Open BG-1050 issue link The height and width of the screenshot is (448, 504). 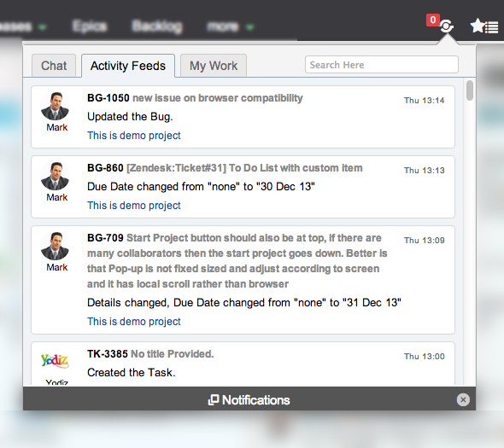point(108,97)
